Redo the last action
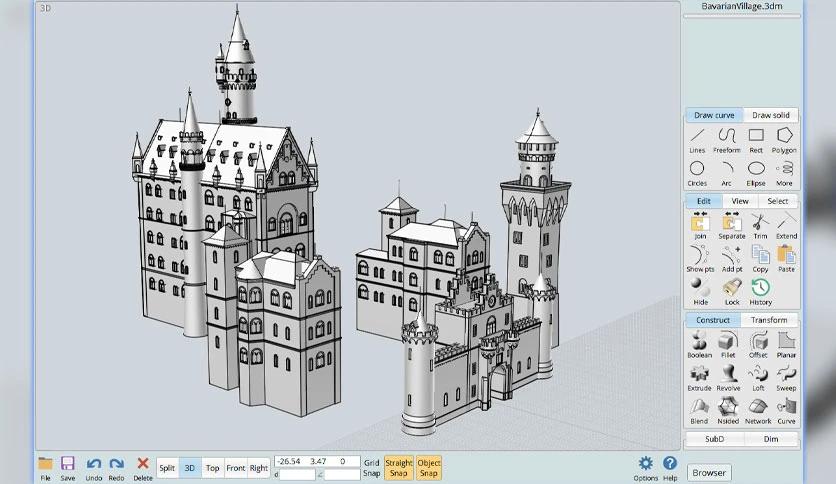This screenshot has width=836, height=484. tap(116, 469)
